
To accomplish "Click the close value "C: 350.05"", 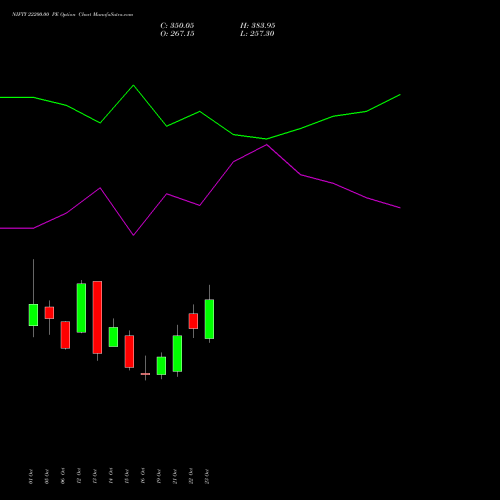I will click(x=177, y=26).
